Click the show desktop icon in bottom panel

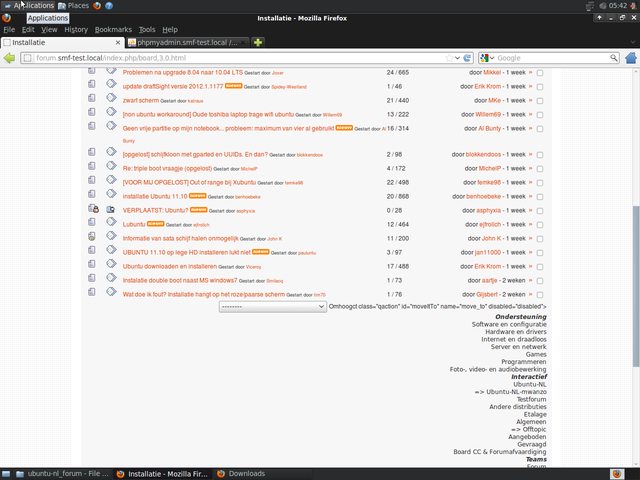point(6,474)
